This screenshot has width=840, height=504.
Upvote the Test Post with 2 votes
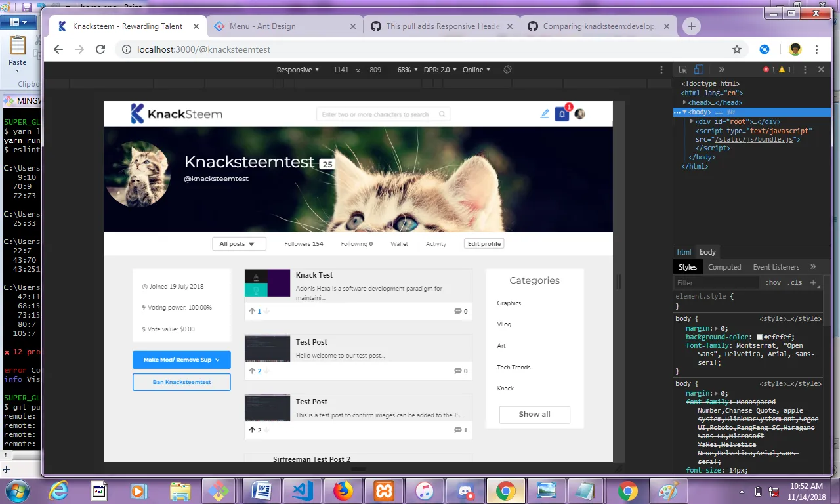[252, 371]
